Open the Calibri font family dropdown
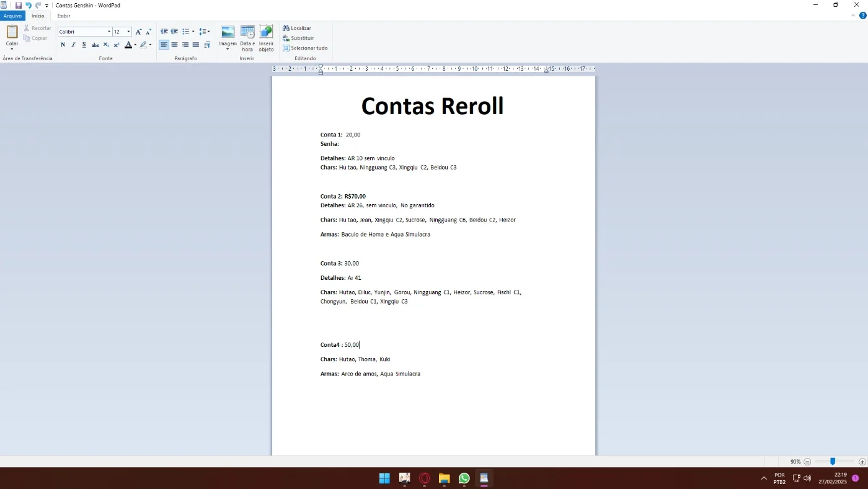The image size is (868, 489). [84, 32]
